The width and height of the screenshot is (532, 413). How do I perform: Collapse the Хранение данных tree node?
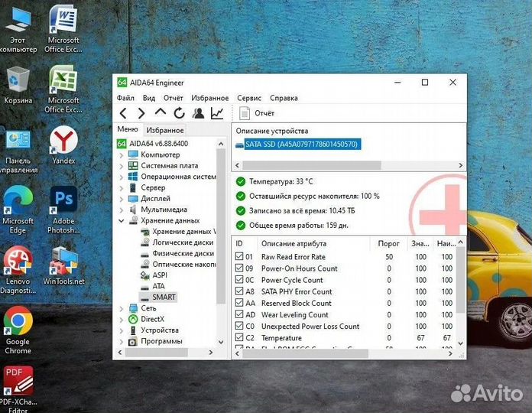click(x=122, y=220)
